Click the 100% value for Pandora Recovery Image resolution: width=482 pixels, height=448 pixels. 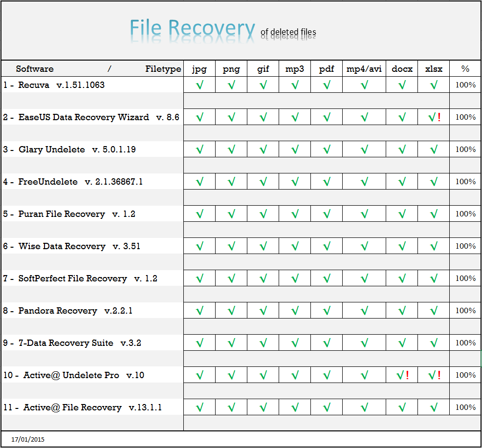tap(465, 311)
